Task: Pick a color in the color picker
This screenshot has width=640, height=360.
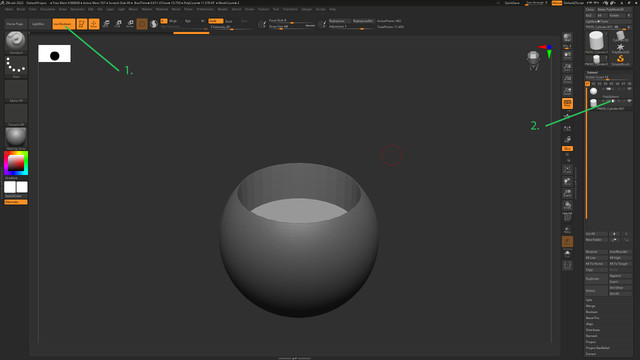Action: coord(16,163)
